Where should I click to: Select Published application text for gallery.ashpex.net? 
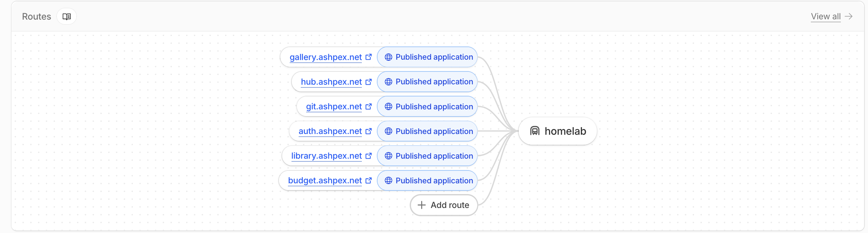[x=434, y=57]
